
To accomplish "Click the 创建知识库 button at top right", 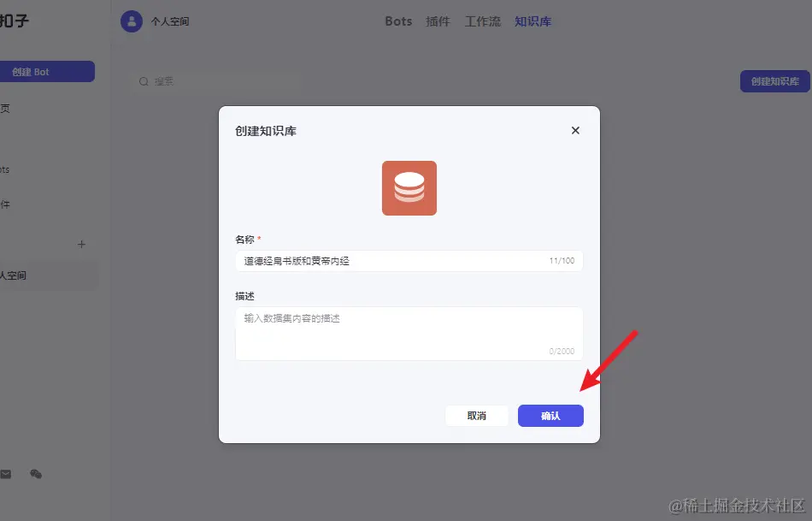I will (774, 81).
